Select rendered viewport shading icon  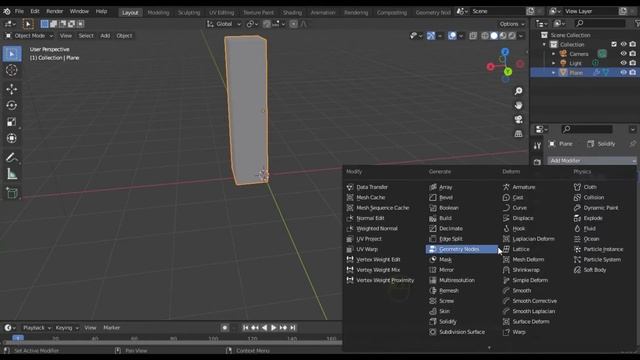click(512, 36)
